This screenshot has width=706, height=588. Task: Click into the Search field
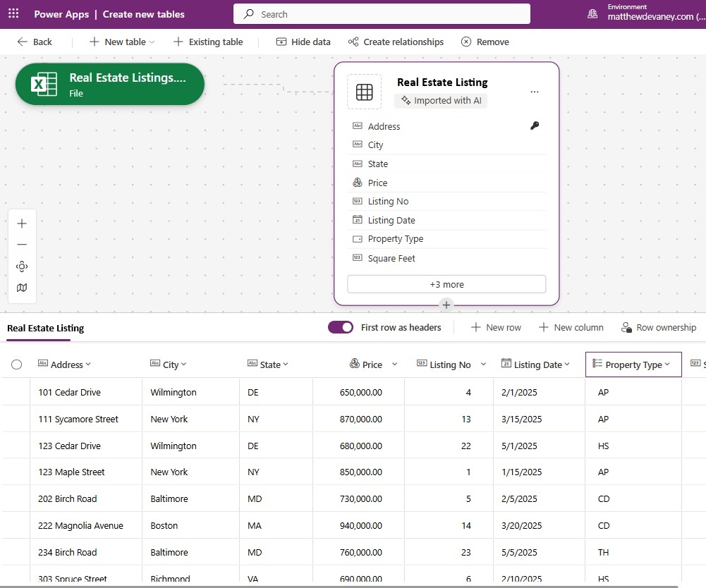click(382, 14)
